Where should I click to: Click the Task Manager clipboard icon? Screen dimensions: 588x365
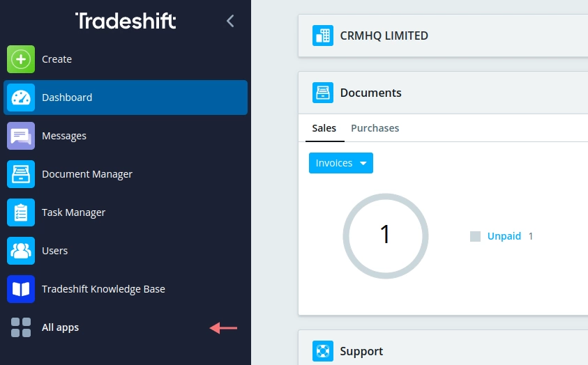tap(21, 212)
